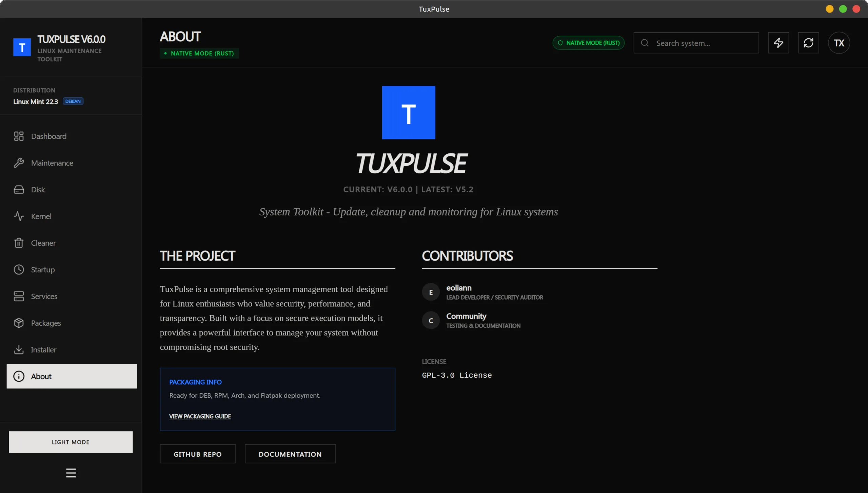The width and height of the screenshot is (868, 493).
Task: Click the Packages box icon
Action: 19,323
